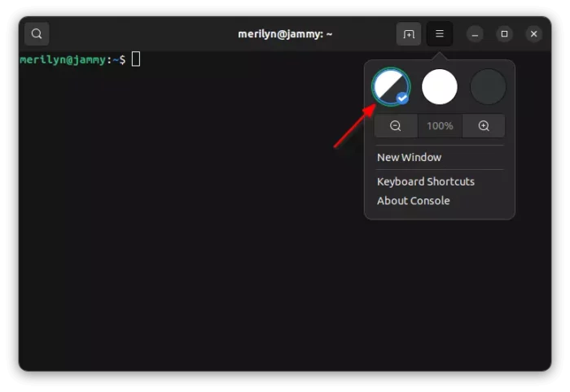Click the merilyn@jammy window title

coord(285,34)
